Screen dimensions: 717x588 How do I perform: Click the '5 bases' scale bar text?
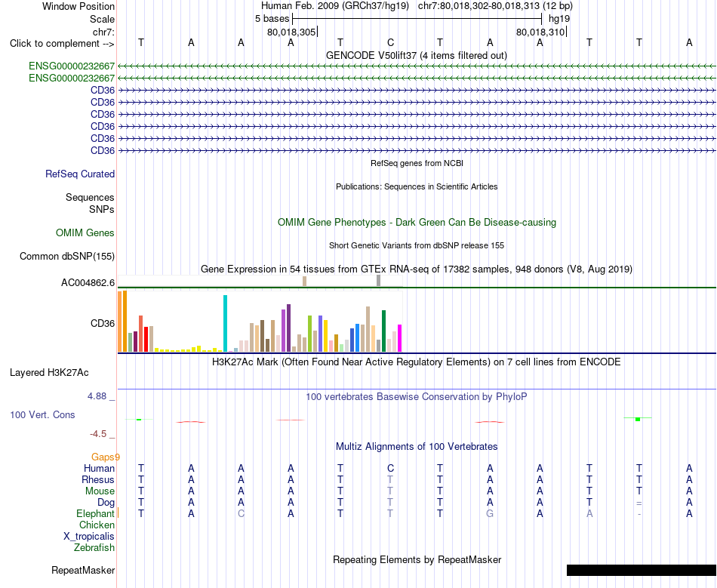272,19
